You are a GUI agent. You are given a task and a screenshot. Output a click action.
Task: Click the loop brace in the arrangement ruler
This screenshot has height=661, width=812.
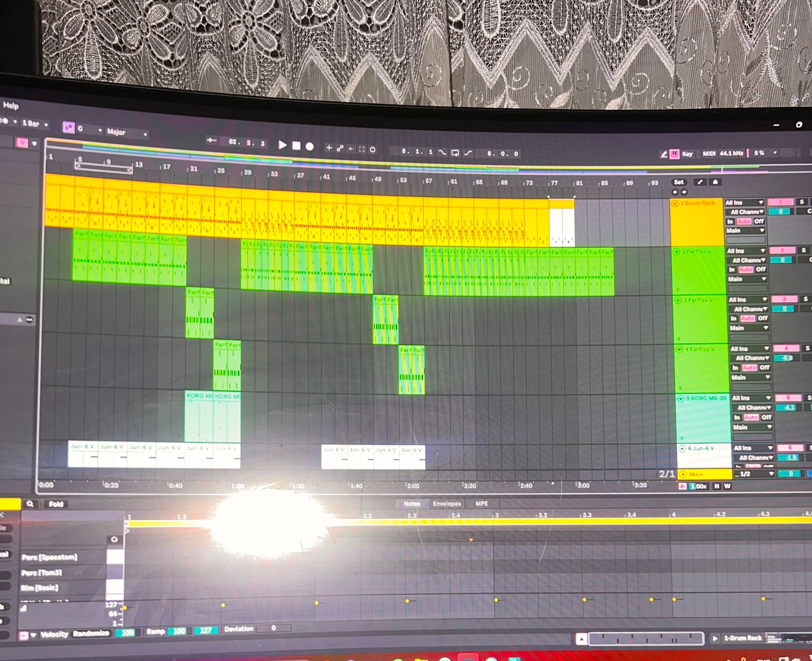[103, 168]
